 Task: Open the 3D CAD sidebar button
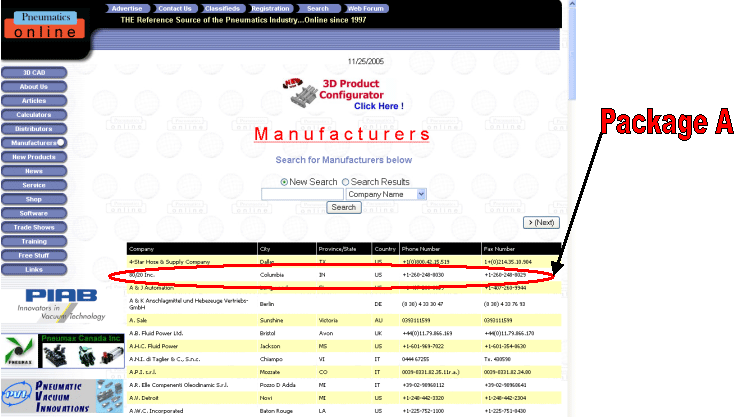tap(34, 73)
